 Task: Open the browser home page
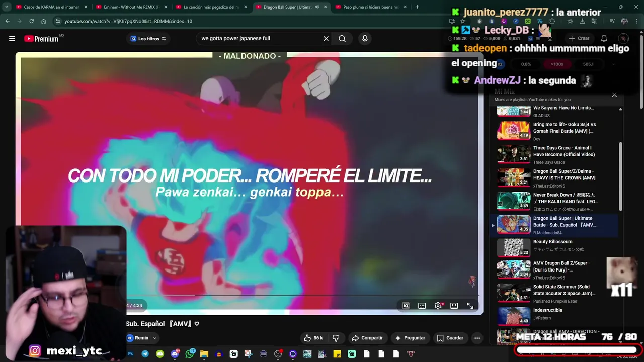coord(43,21)
